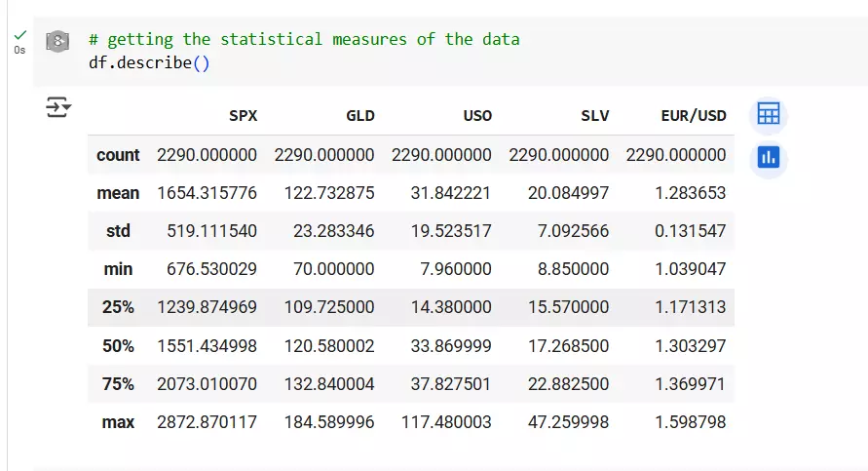Select the max row label

pos(118,422)
